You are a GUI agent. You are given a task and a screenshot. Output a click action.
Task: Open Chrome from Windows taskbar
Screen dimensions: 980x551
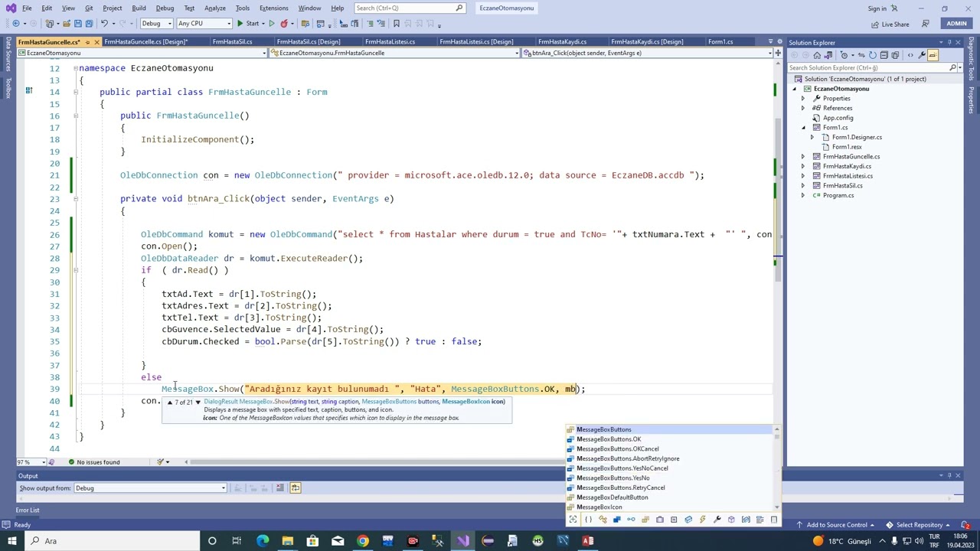click(363, 541)
